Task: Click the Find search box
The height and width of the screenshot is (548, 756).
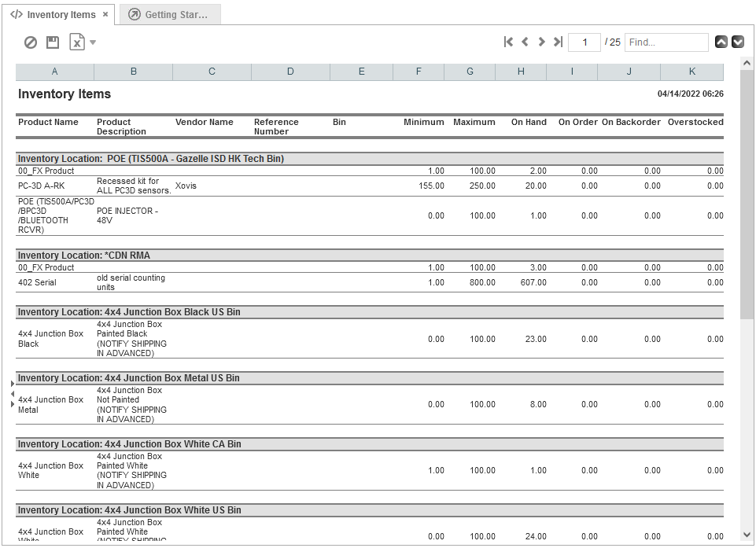Action: (666, 42)
